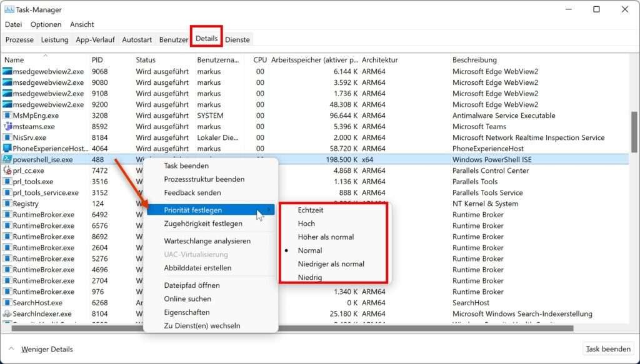The height and width of the screenshot is (364, 640).
Task: Set priority to Hoch
Action: coord(306,223)
